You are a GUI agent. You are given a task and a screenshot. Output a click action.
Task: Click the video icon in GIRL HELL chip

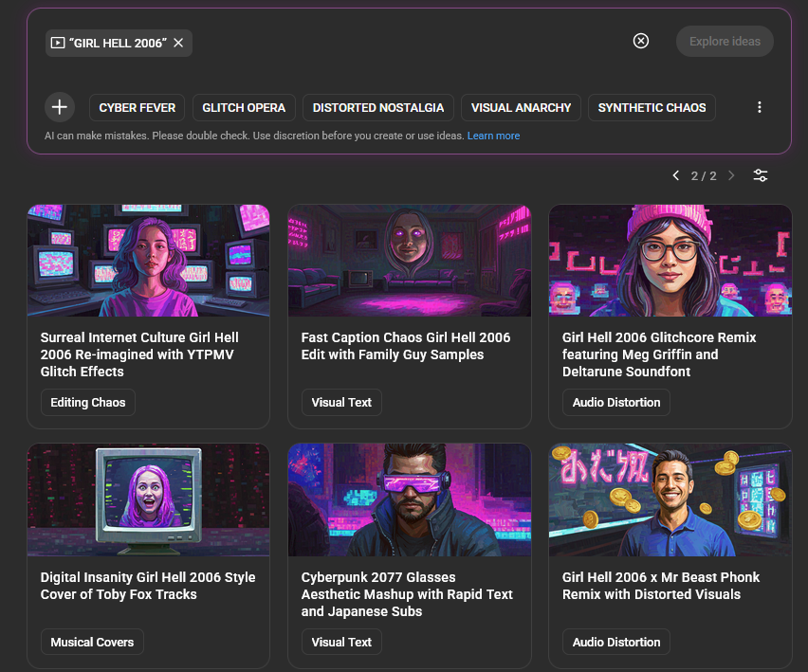click(58, 43)
